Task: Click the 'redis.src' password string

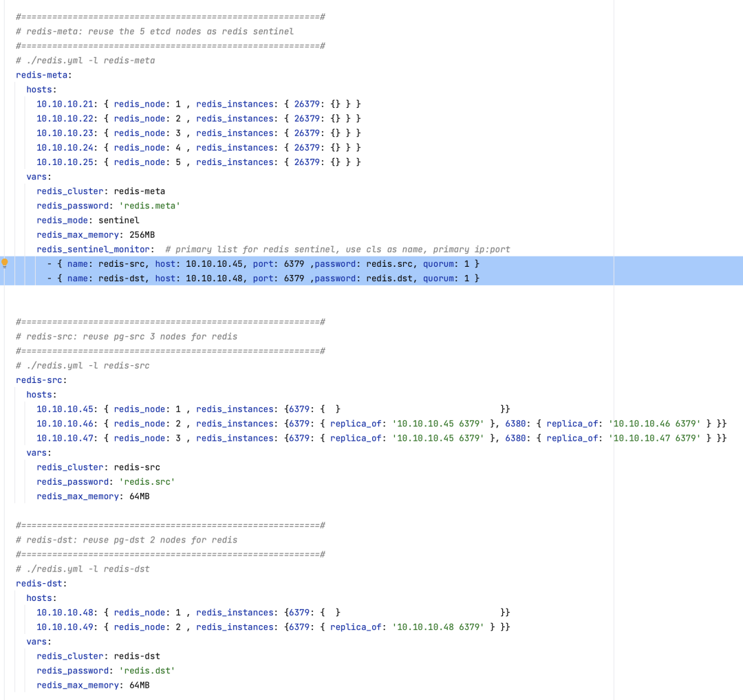Action: click(x=147, y=481)
